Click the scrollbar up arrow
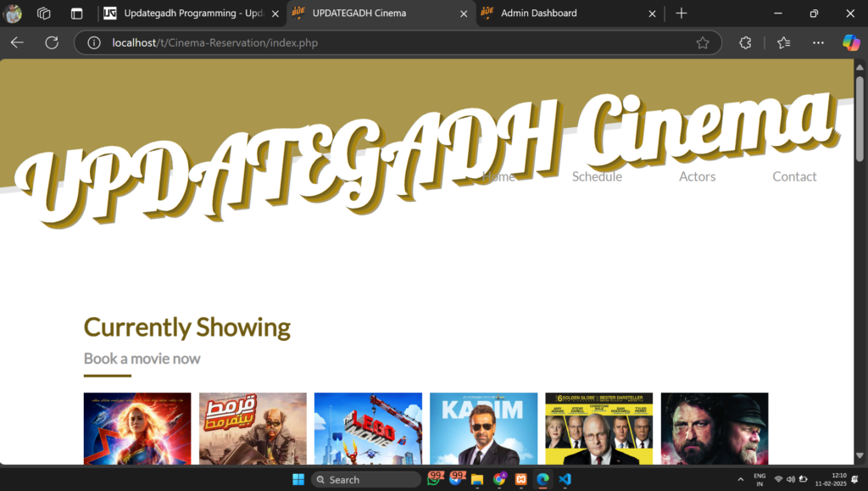Screen dimensions: 868x491 click(x=860, y=67)
